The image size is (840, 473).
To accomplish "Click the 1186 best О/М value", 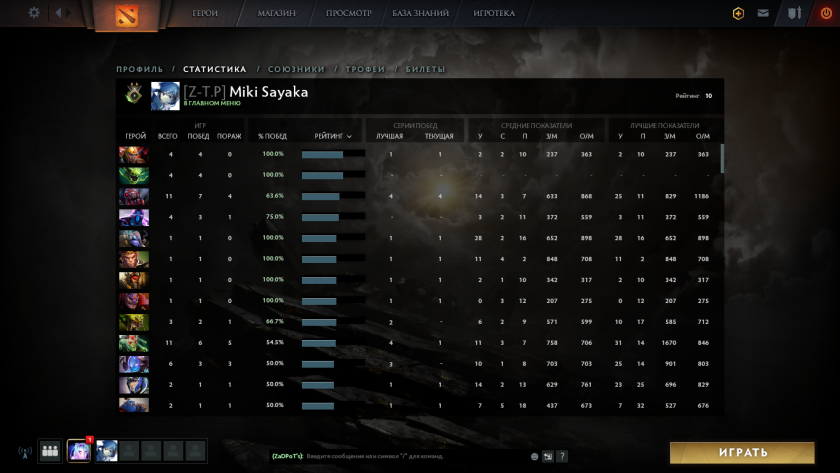I will (702, 196).
